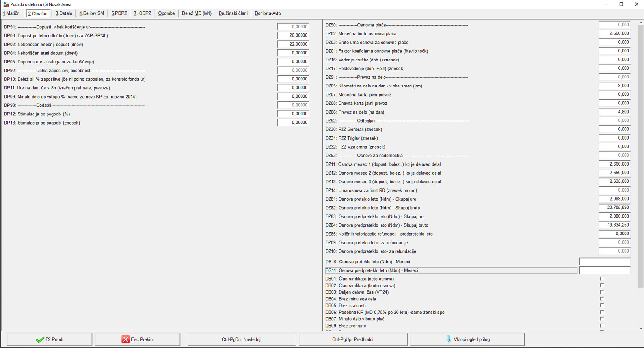Click DP10 Delež ali % zaposlitve field

(x=293, y=79)
